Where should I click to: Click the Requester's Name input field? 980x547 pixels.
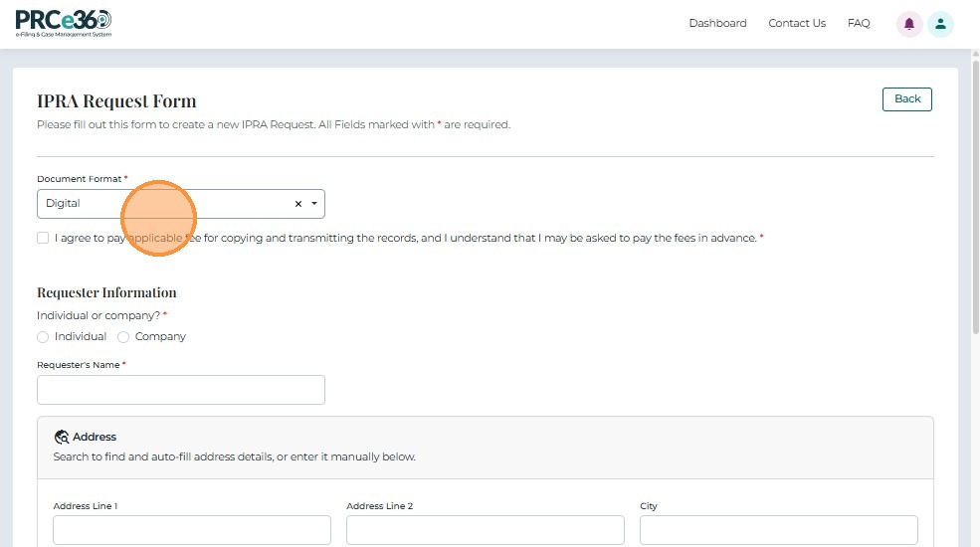181,390
